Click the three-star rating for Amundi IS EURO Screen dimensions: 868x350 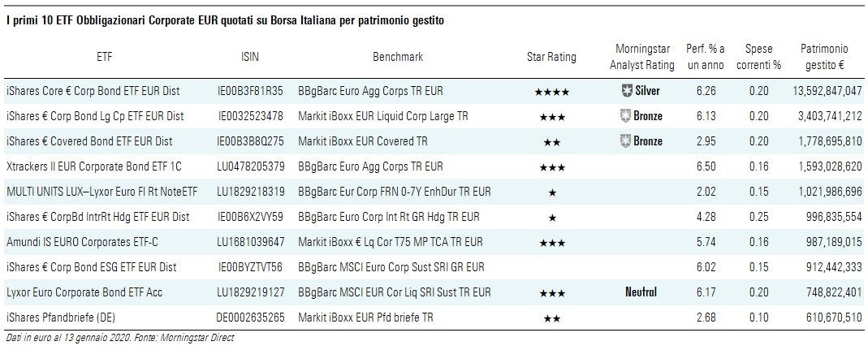tap(551, 243)
